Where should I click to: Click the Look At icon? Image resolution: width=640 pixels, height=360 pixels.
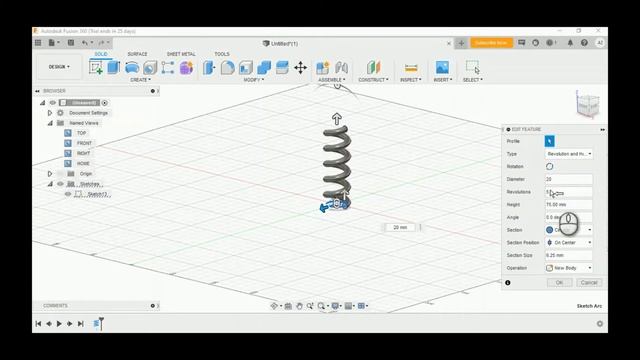[x=288, y=306]
